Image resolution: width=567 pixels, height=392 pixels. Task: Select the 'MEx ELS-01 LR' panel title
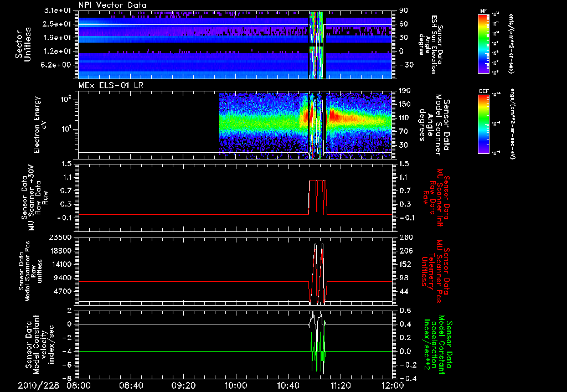pos(110,86)
